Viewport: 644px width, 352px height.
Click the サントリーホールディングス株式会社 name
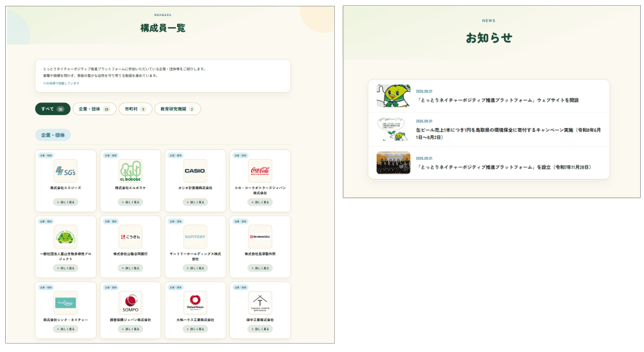(195, 256)
